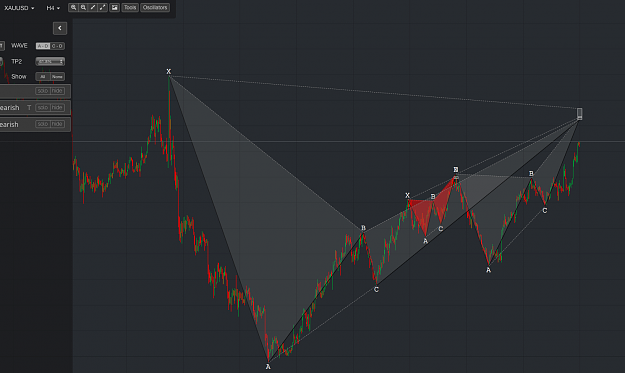The width and height of the screenshot is (625, 373).
Task: Click the chart snapshot image icon
Action: click(x=115, y=8)
